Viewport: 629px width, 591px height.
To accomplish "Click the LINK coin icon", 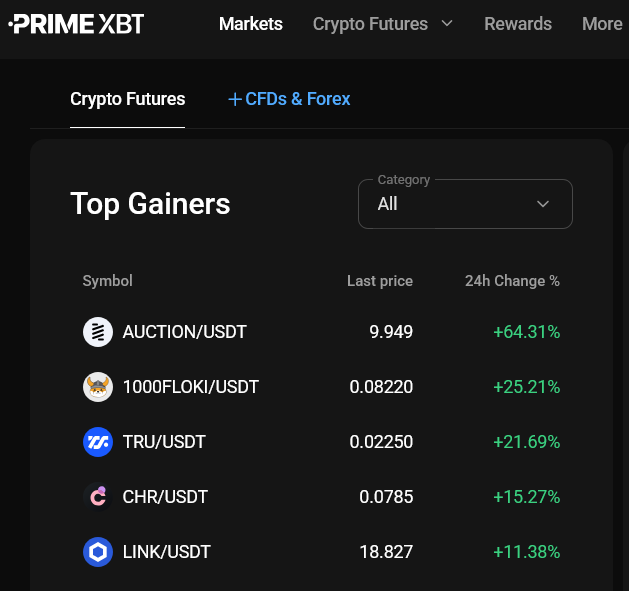I will click(x=98, y=552).
